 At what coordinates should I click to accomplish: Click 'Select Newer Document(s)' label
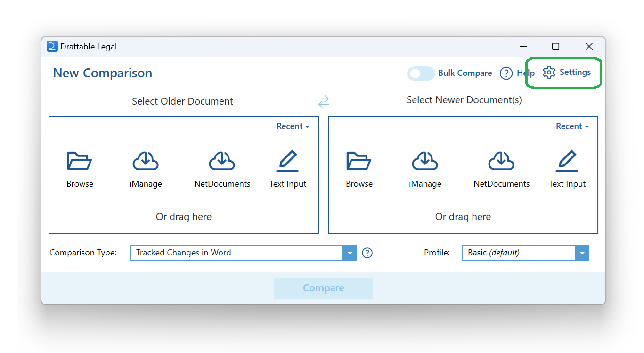(x=464, y=100)
